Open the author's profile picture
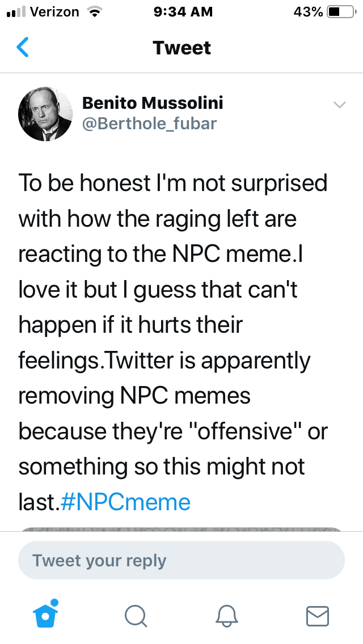 pos(46,113)
